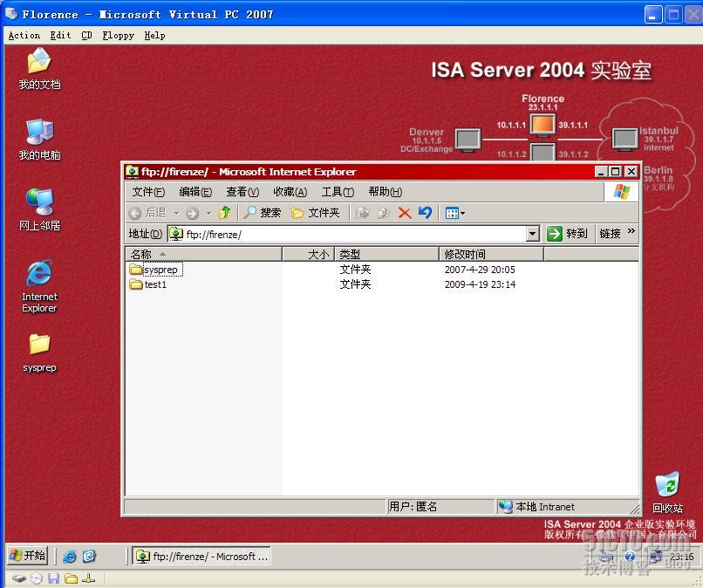Click the network adapter status icon

tap(88, 578)
